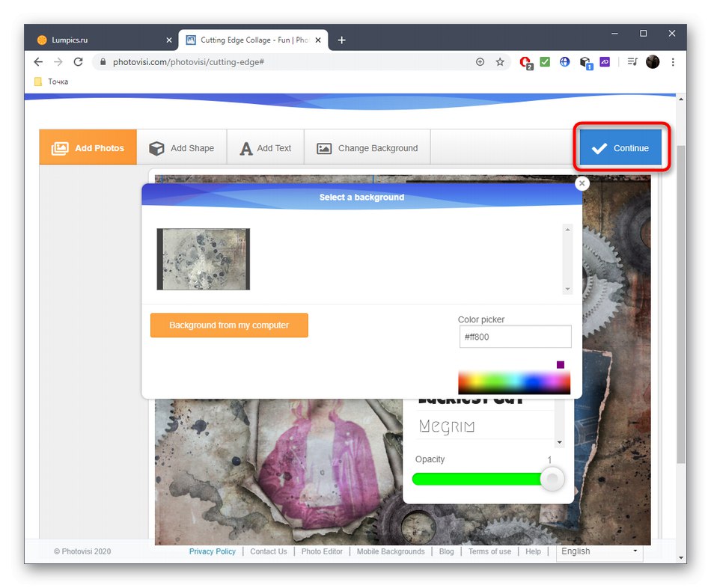Select the Cutting Edge Collage tab
This screenshot has height=588, width=711.
[251, 40]
